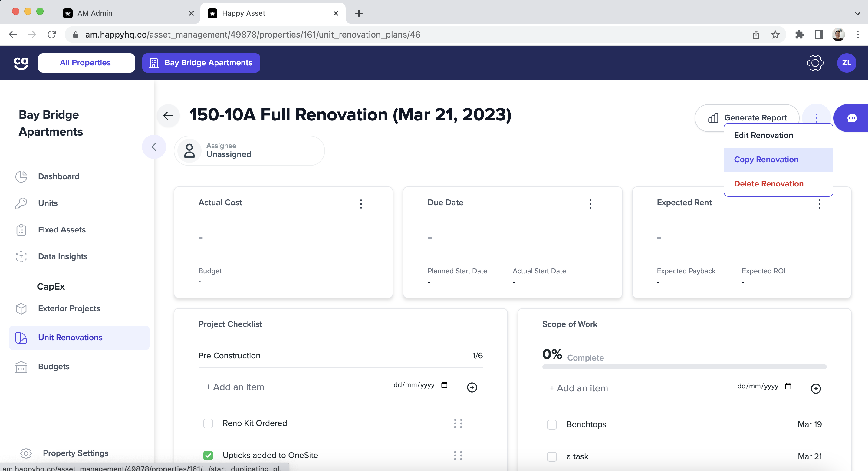Click the Scope of Work progress bar
Viewport: 868px width, 471px height.
684,367
